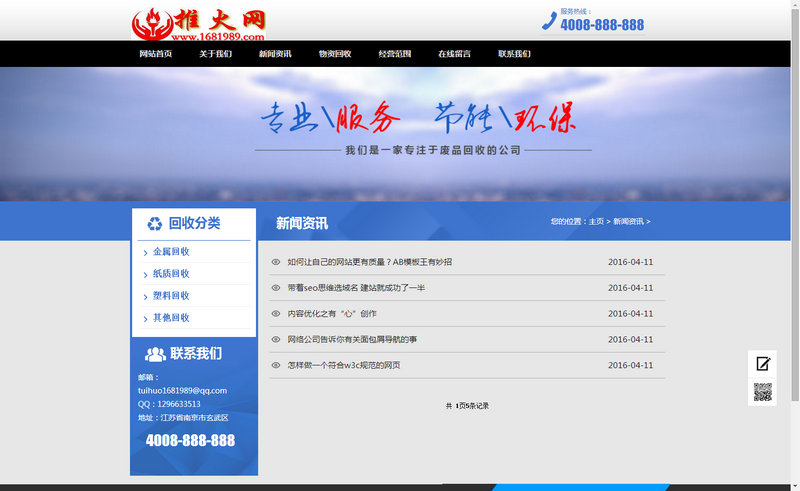The height and width of the screenshot is (491, 800).
Task: Click eye icon for 面包屑导航 article
Action: [x=276, y=339]
